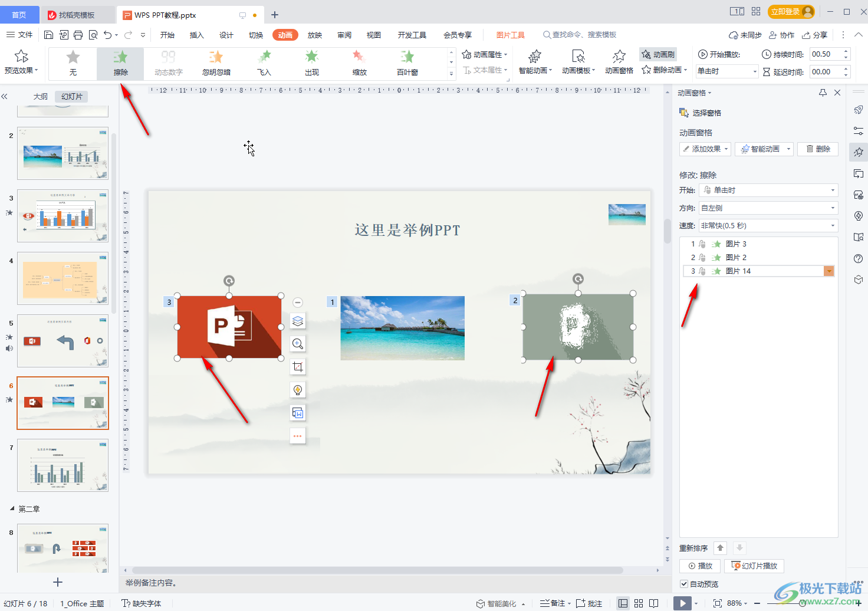Select 图片 2 in animation list

tap(759, 257)
